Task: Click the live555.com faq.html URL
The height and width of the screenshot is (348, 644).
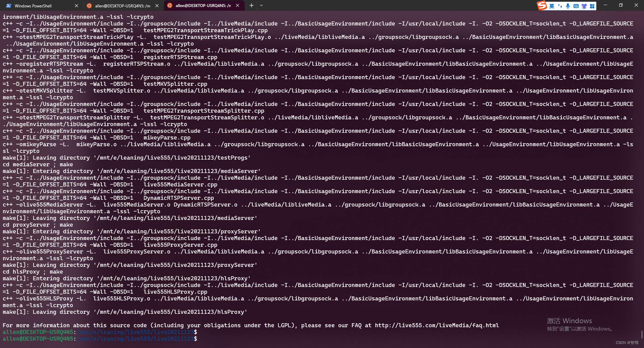Action: pos(437,325)
